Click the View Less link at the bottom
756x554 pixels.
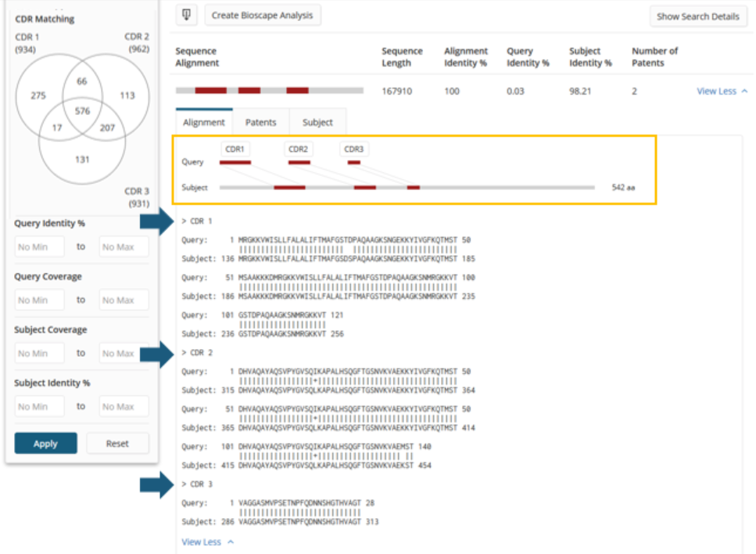pyautogui.click(x=207, y=541)
